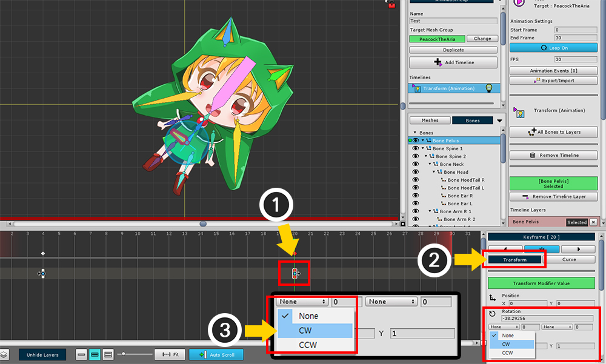Click the Bone Ear R bone icon
This screenshot has width=606, height=364.
pos(444,196)
